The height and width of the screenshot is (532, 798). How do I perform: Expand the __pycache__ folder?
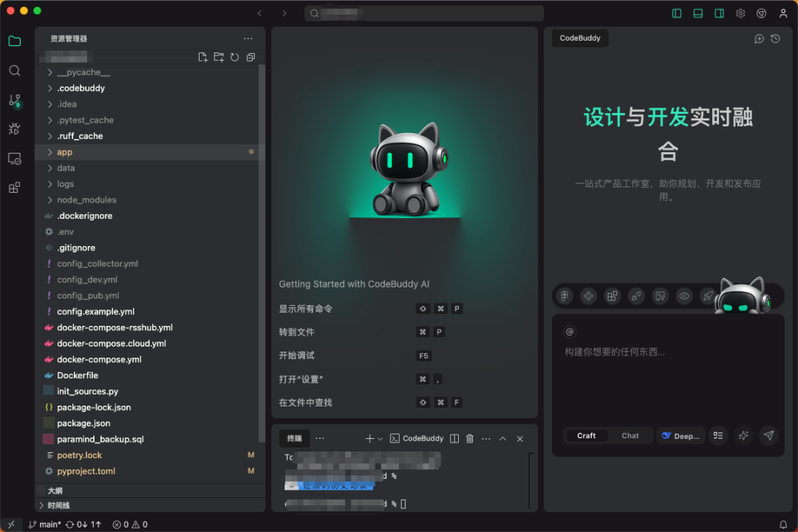click(x=150, y=72)
